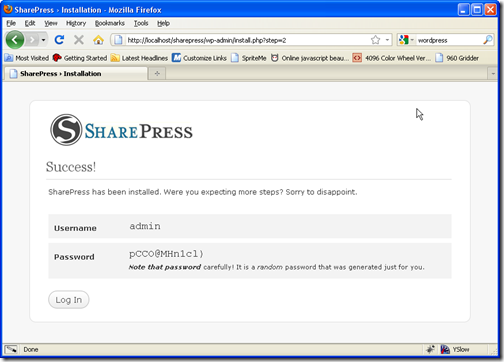The image size is (504, 362).
Task: Click the URL address field
Action: pos(247,40)
